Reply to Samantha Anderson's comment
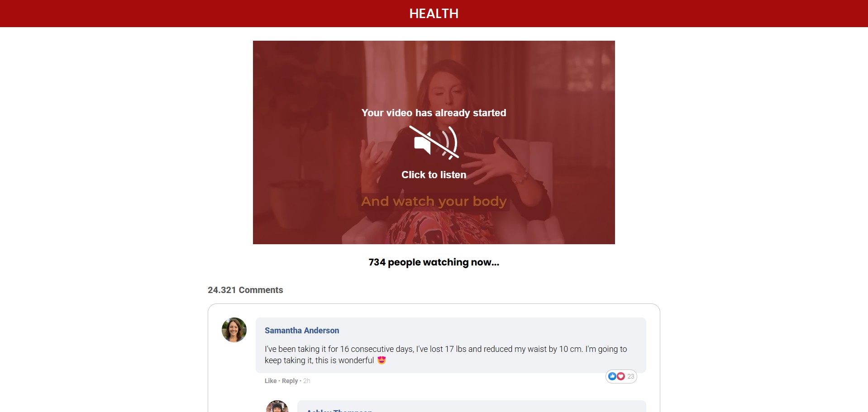This screenshot has width=868, height=412. click(290, 381)
